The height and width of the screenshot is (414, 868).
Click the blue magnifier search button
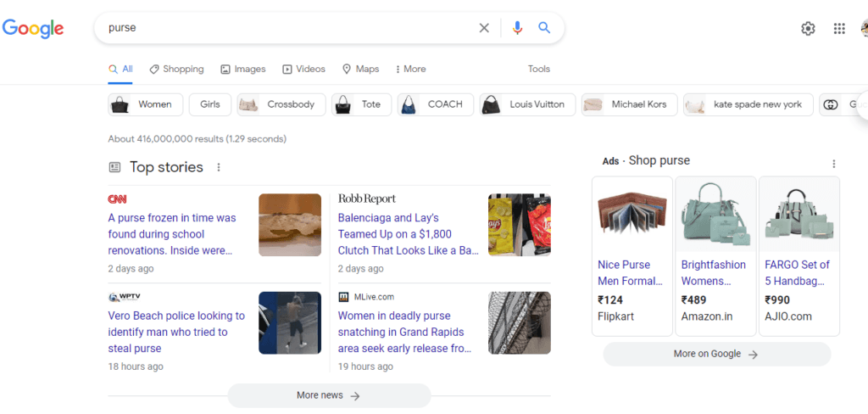point(545,28)
